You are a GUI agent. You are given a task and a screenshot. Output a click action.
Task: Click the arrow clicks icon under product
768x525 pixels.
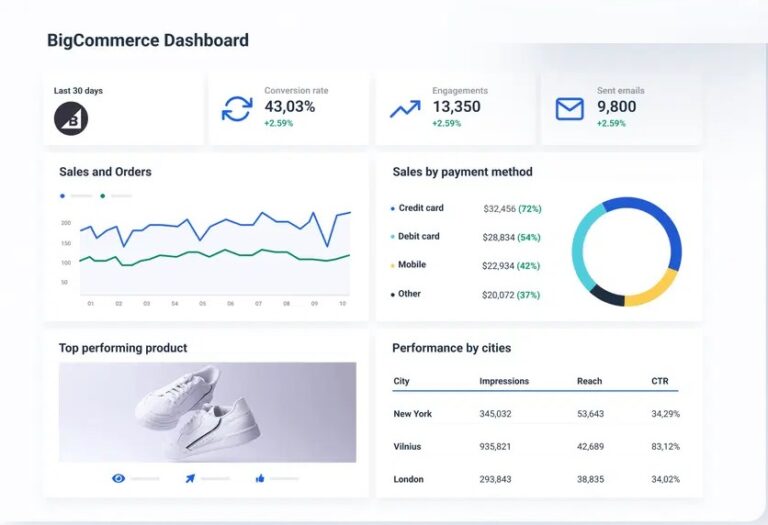189,478
